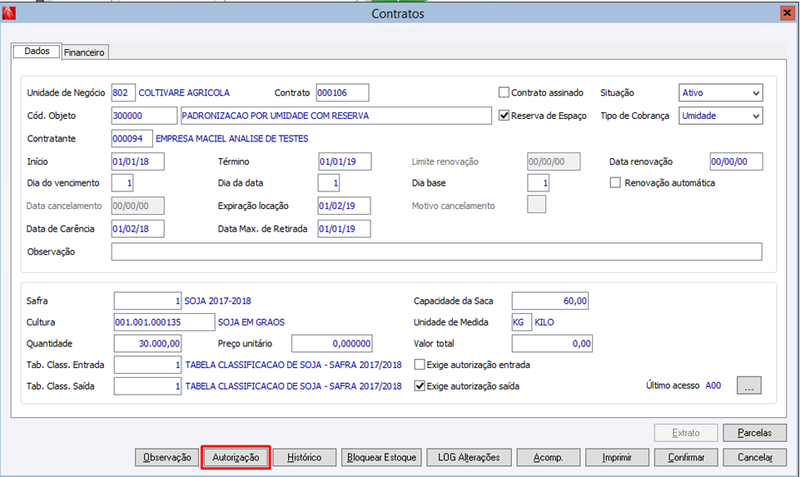Open the Tipo de Cobrança dropdown
This screenshot has height=477, width=800.
(x=721, y=116)
